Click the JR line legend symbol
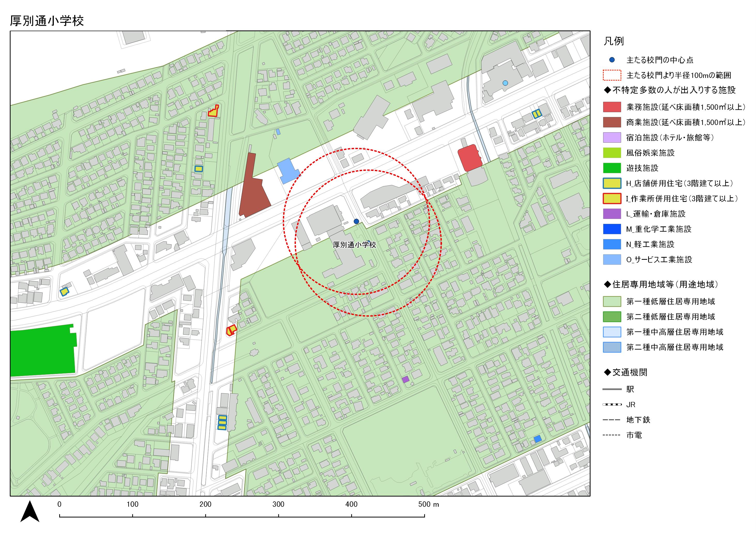The width and height of the screenshot is (756, 534). pos(612,404)
